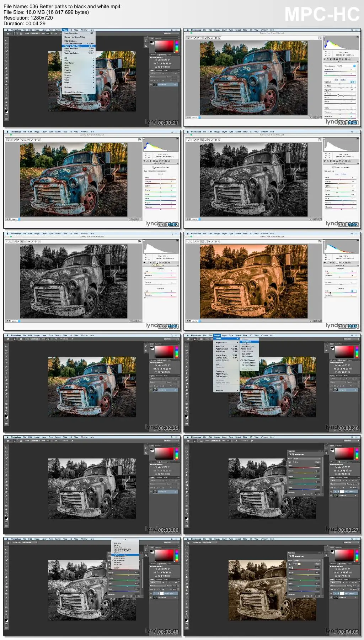364x640 pixels.
Task: Select the Eraser tool in the 00:00:21 frame
Action: point(6,74)
